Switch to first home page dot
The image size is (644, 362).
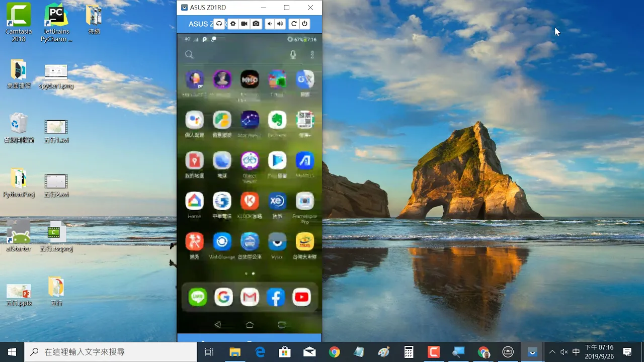tap(246, 274)
